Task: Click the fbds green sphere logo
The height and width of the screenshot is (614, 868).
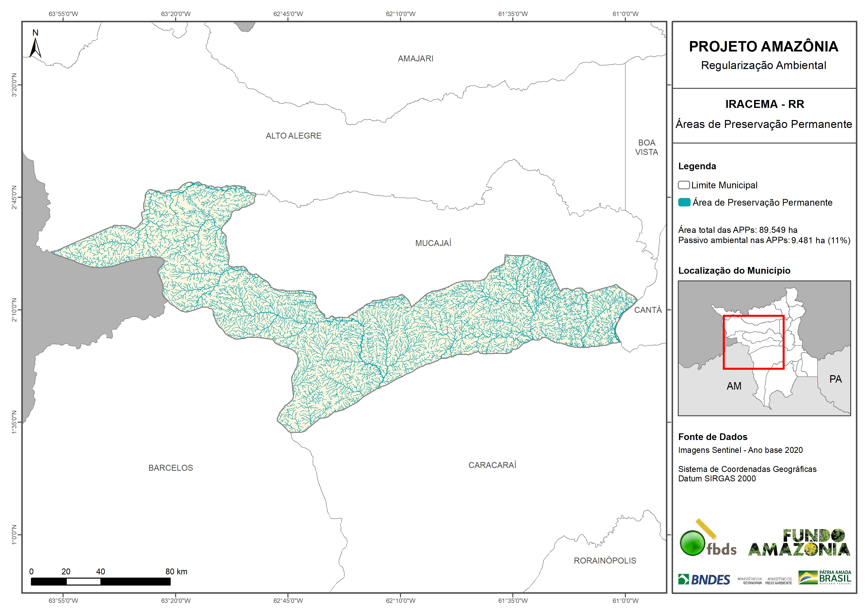Action: 692,543
